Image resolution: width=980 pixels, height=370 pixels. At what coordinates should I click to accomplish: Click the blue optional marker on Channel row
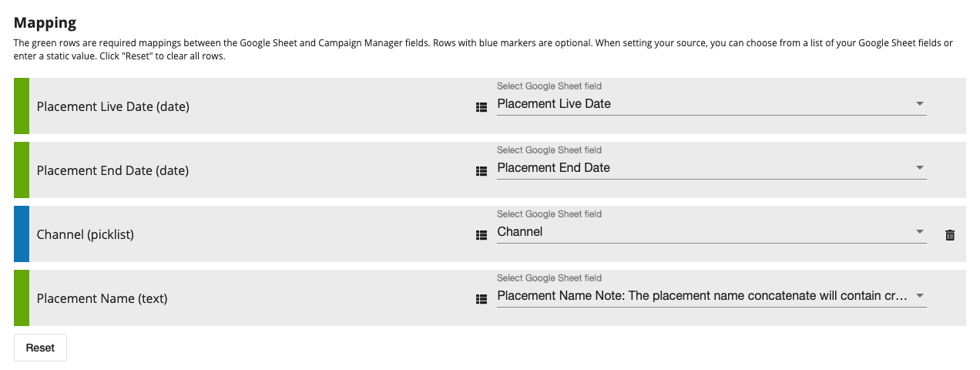(22, 234)
